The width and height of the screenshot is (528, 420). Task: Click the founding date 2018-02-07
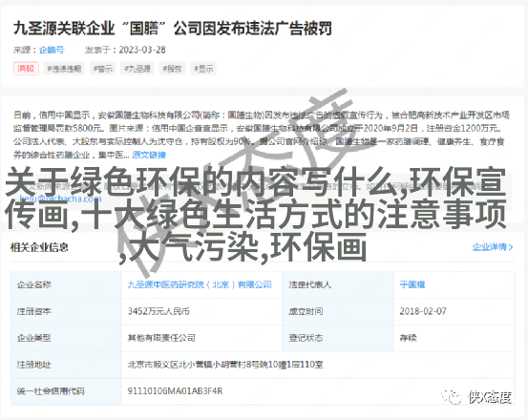423,311
